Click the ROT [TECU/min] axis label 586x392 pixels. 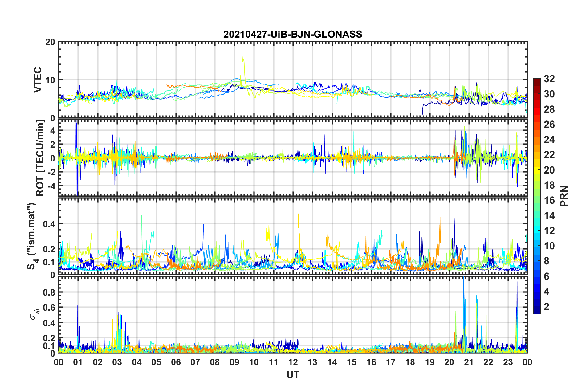[40, 158]
